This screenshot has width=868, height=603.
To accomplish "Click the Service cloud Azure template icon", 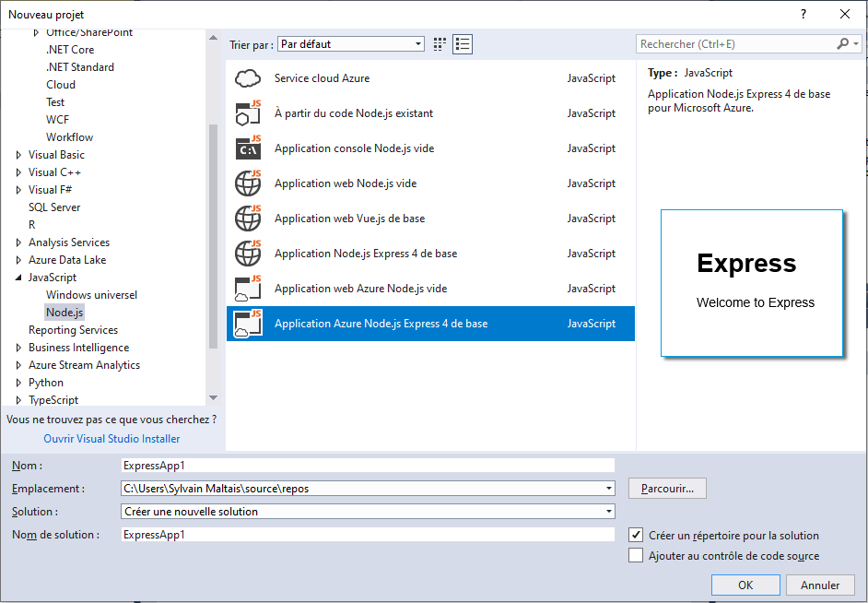I will [x=249, y=78].
